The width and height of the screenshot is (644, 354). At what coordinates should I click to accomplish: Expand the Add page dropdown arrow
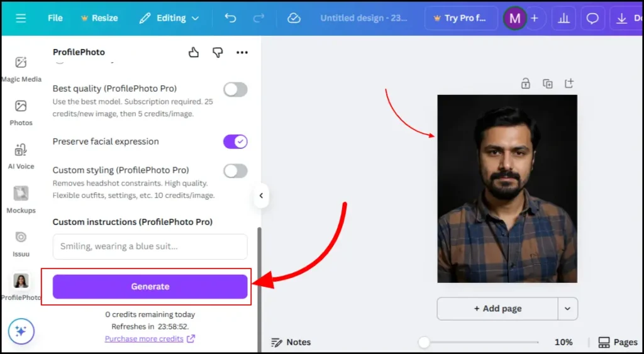pyautogui.click(x=568, y=309)
